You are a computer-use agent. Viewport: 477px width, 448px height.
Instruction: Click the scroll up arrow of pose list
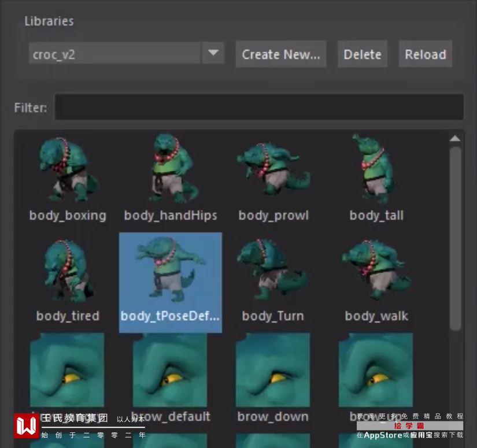[455, 139]
